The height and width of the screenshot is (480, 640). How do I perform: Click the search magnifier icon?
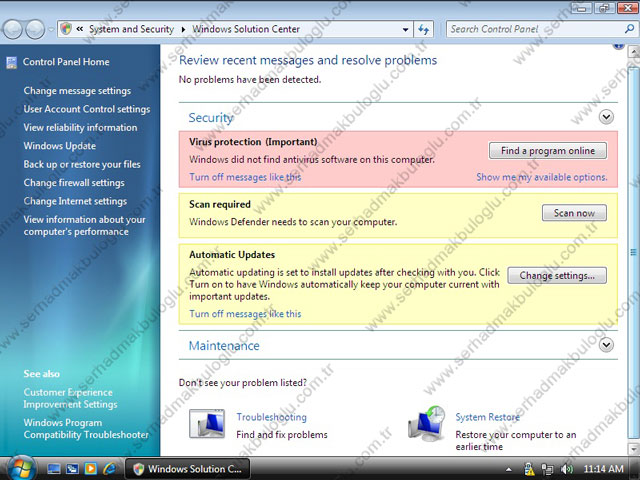[629, 29]
